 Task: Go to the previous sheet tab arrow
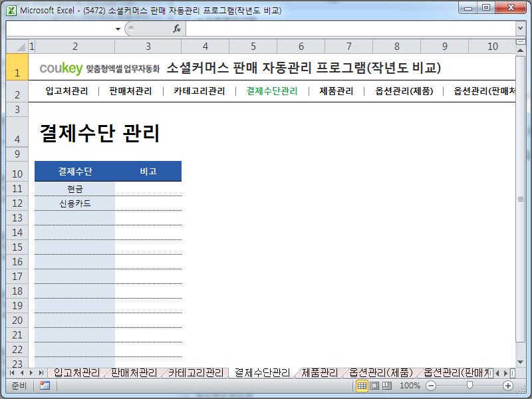[x=22, y=373]
